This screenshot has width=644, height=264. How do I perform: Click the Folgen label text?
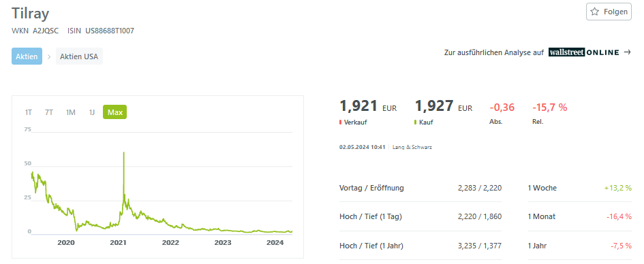coord(615,12)
